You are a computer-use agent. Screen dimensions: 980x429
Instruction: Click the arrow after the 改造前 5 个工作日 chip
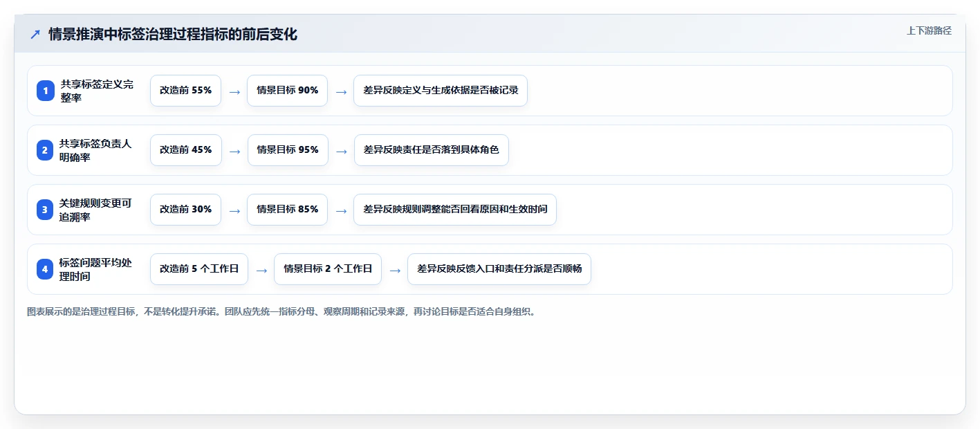pos(261,270)
